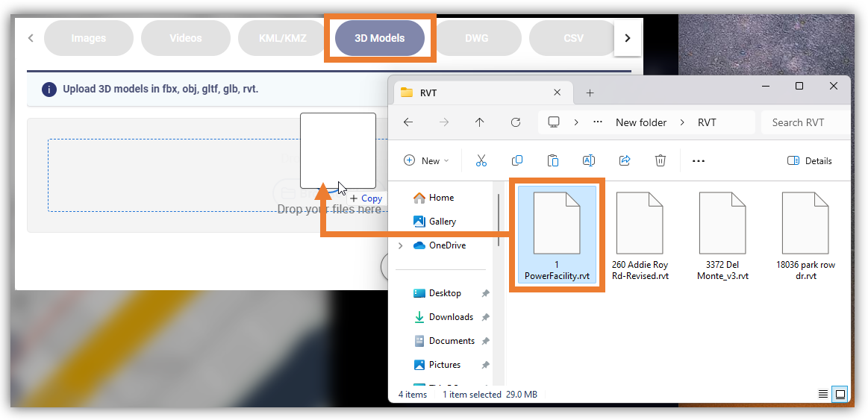Rename the selected file
Image resolution: width=868 pixels, height=420 pixels.
(588, 160)
